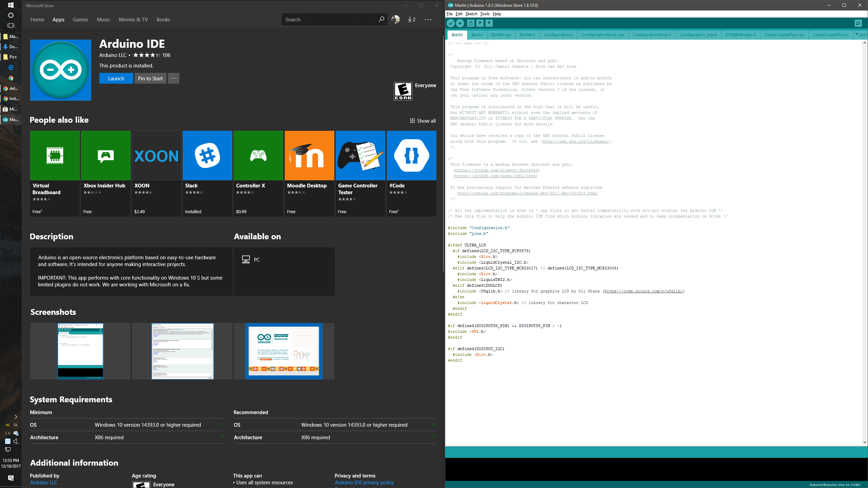The width and height of the screenshot is (868, 488).
Task: Open the File menu in Arduino
Action: point(450,14)
